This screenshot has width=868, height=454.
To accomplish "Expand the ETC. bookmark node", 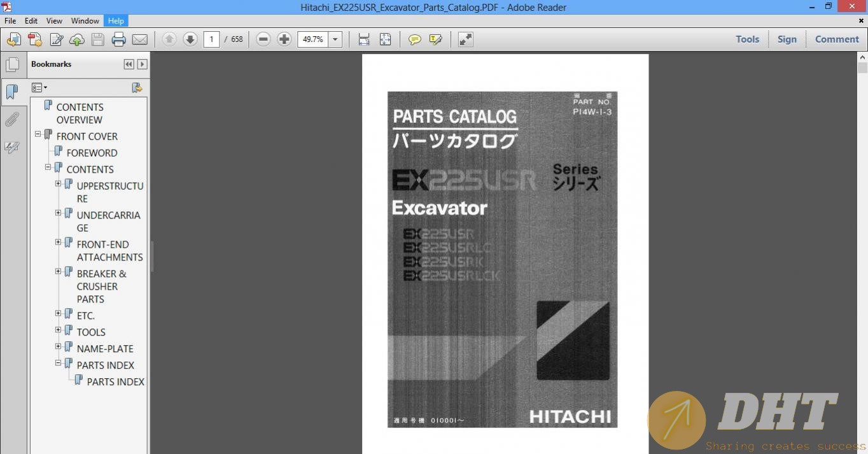I will click(x=59, y=314).
